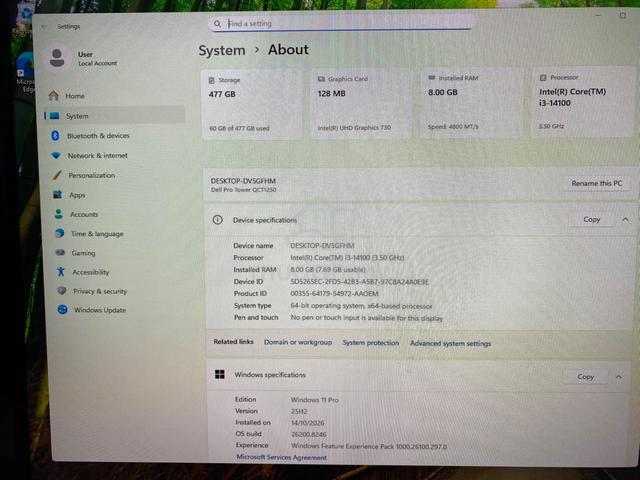Viewport: 640px width, 480px height.
Task: Click the Processor card chip icon
Action: click(543, 78)
